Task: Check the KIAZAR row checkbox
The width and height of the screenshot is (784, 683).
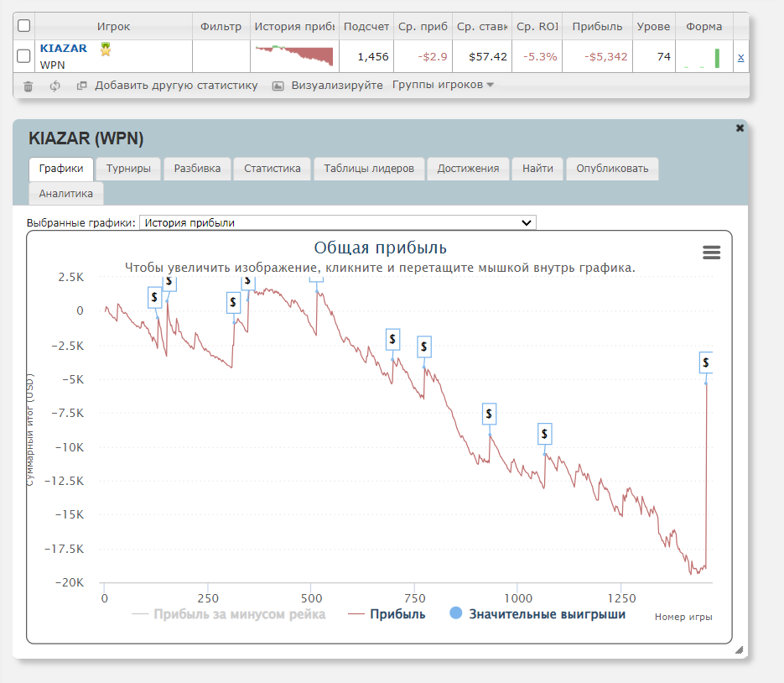Action: [x=24, y=56]
